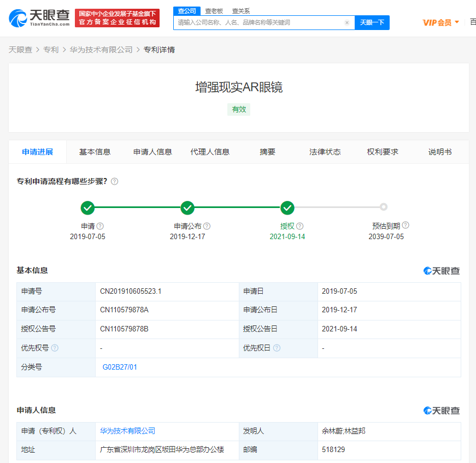Switch search mode to 查公司
Screen dimensions: 476x463
pos(187,11)
